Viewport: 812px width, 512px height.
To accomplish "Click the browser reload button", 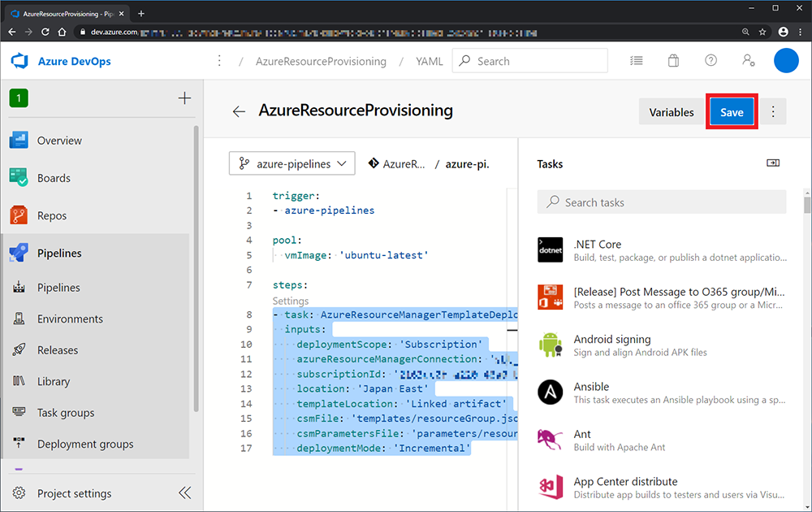I will click(x=45, y=33).
